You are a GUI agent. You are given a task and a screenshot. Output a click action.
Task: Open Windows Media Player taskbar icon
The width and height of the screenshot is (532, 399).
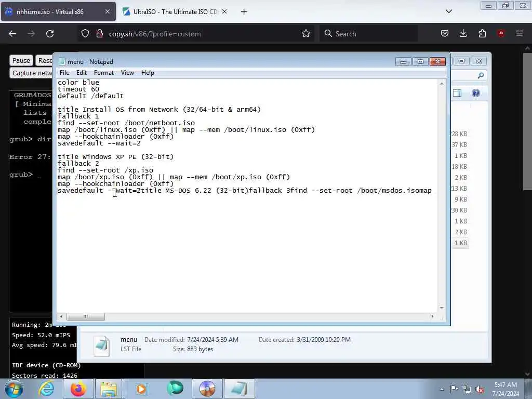click(x=141, y=389)
